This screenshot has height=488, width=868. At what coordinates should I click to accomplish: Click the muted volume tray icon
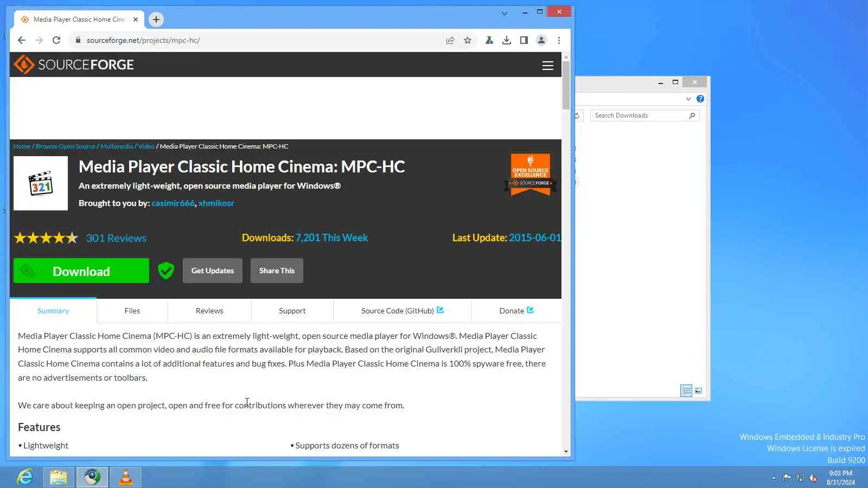pyautogui.click(x=813, y=478)
